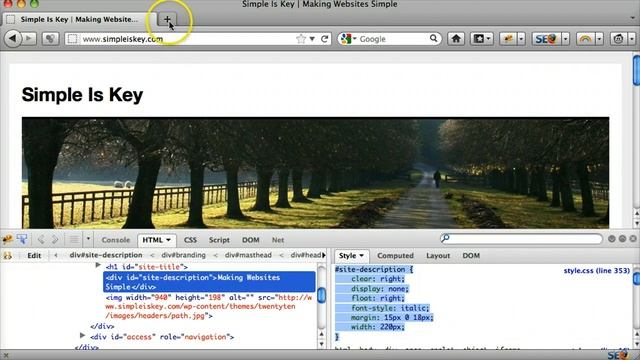Click the rainbow extension icon
Viewport: 640px width, 360px height.
(586, 39)
